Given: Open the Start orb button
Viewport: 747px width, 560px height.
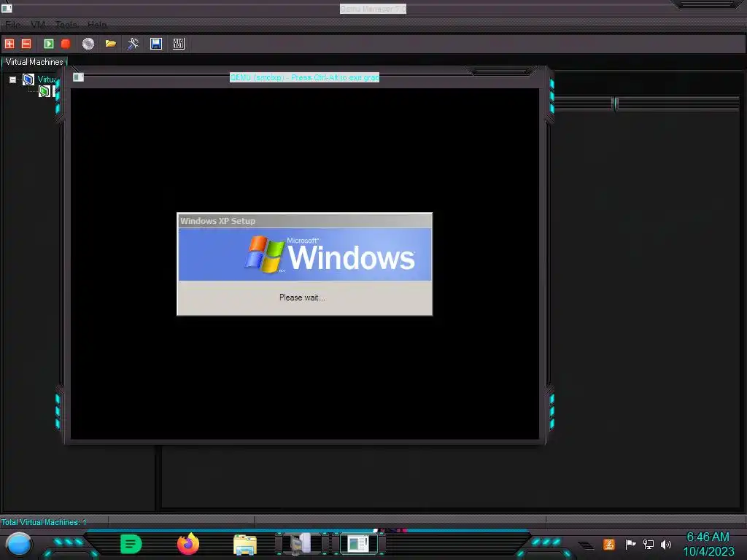Looking at the screenshot, I should pos(19,544).
